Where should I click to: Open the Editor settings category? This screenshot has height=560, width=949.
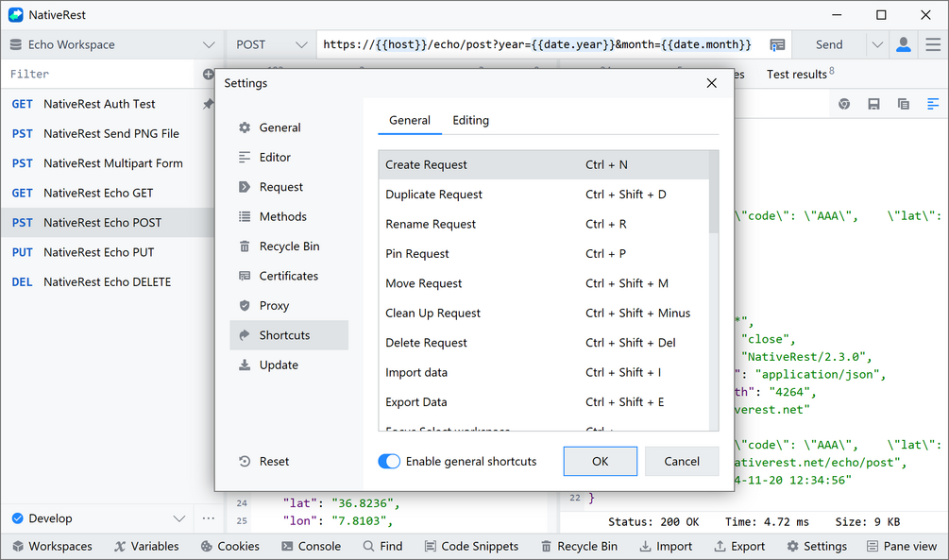click(x=289, y=158)
